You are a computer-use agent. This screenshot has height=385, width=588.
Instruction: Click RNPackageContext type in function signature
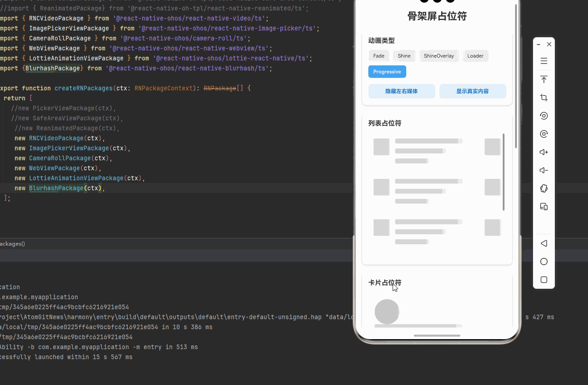(164, 88)
